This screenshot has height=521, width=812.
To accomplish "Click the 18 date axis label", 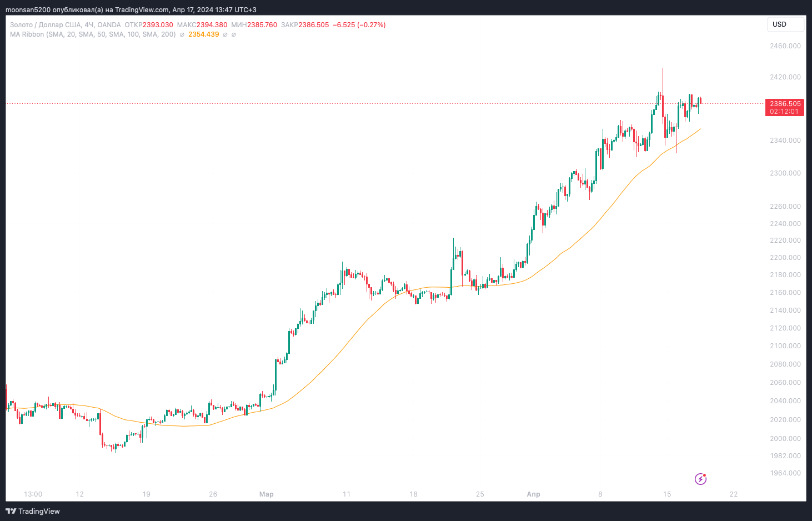I will click(413, 494).
